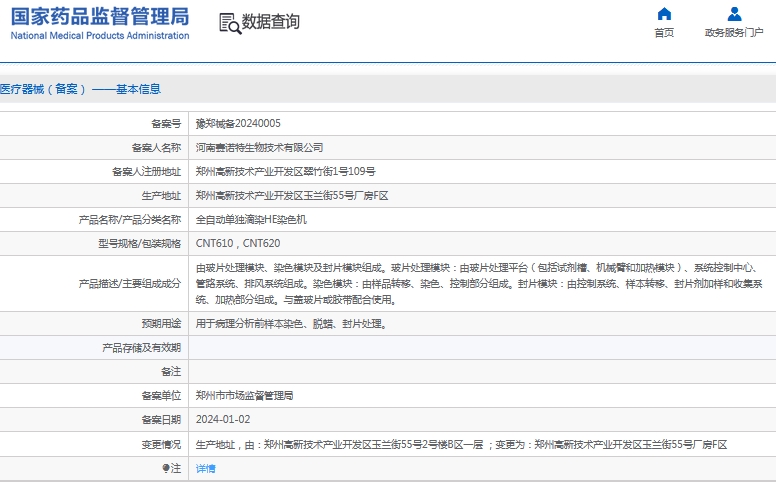This screenshot has width=776, height=489.
Task: Click the 备案日期 row label
Action: (x=161, y=420)
